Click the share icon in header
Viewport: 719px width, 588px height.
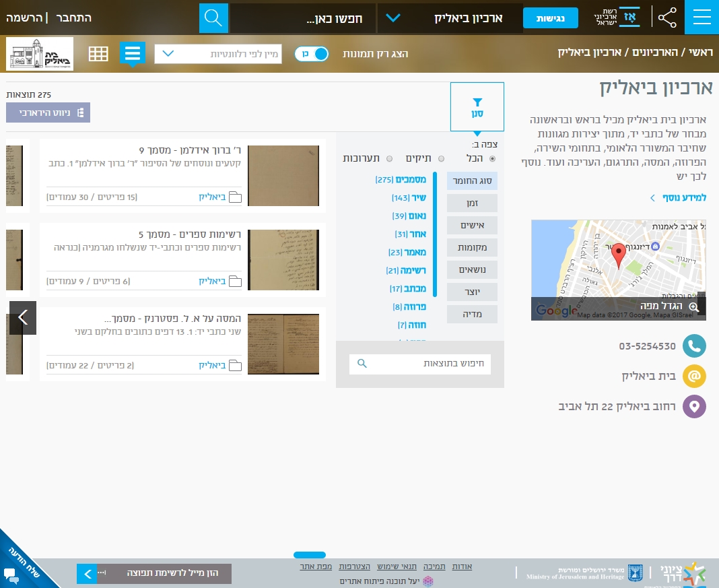[x=667, y=18]
